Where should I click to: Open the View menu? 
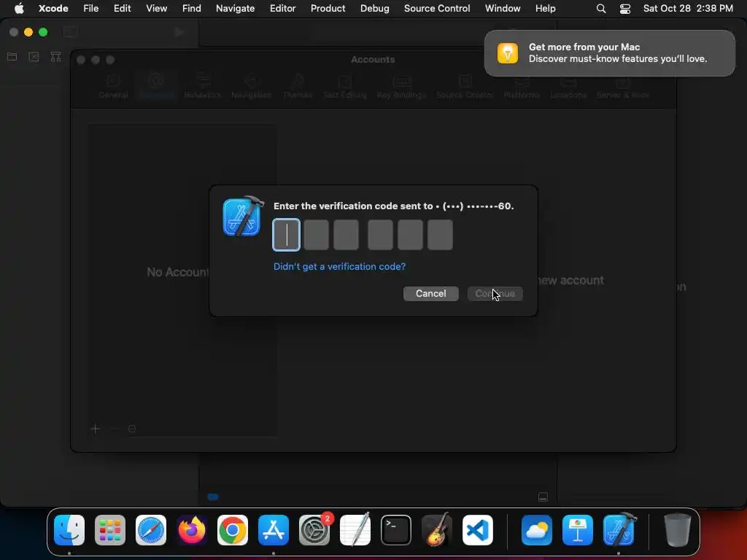click(156, 8)
